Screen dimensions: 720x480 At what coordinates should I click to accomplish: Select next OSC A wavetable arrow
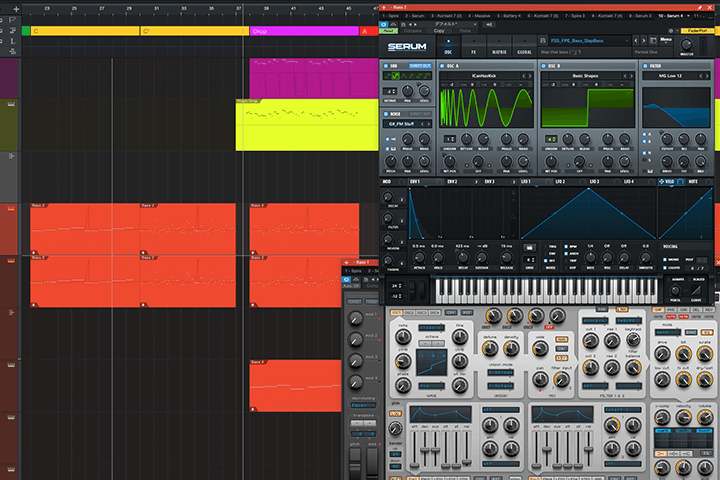tap(530, 76)
